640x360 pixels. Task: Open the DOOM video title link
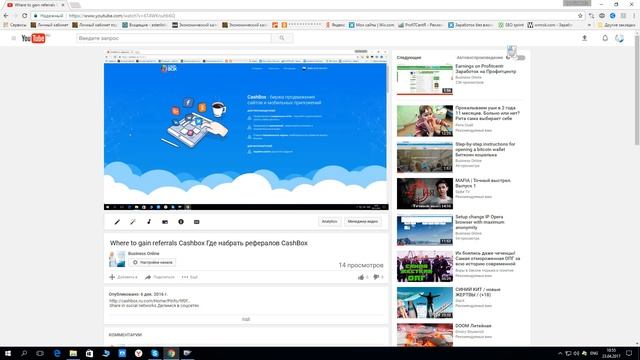pos(473,326)
